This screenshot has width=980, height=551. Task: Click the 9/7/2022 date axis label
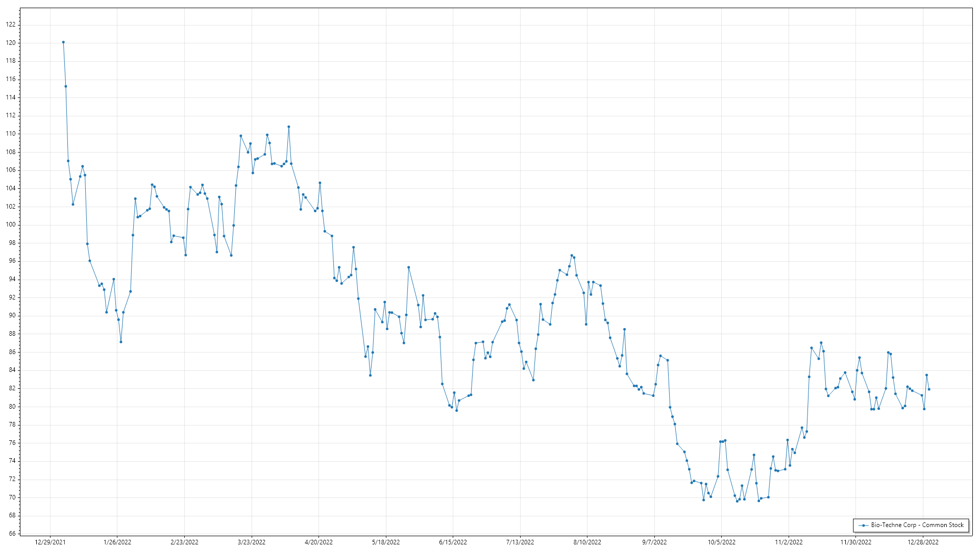(x=654, y=542)
